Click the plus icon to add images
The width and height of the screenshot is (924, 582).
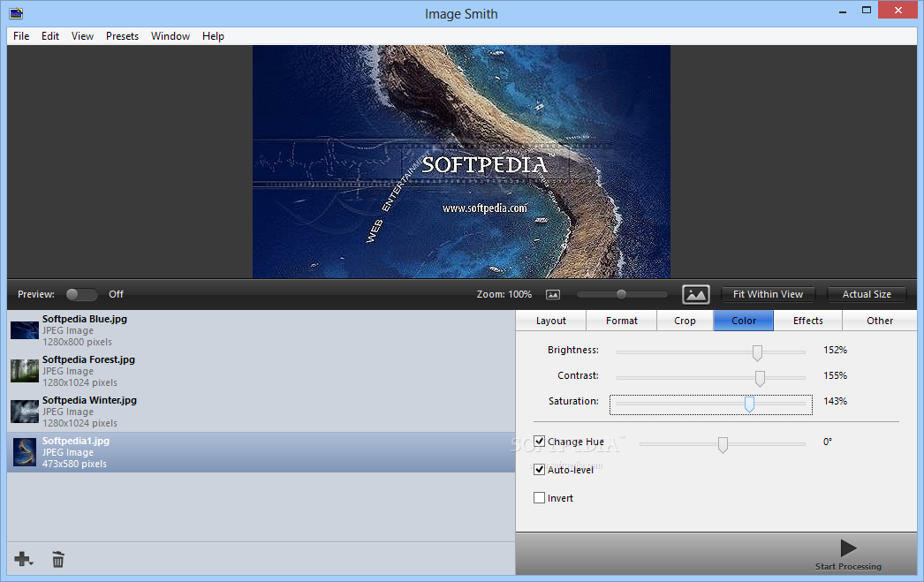pyautogui.click(x=24, y=559)
